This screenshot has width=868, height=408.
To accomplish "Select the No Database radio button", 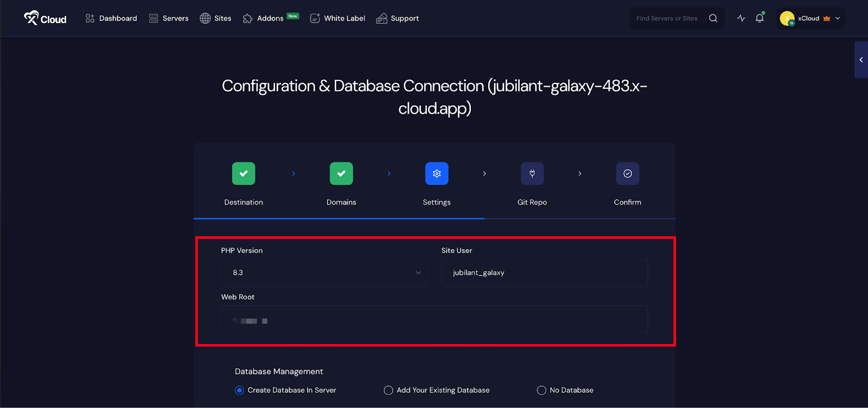I will point(541,390).
